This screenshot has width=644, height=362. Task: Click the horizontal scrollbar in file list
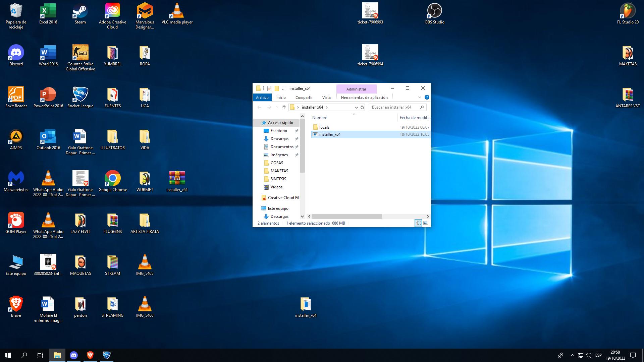point(346,217)
